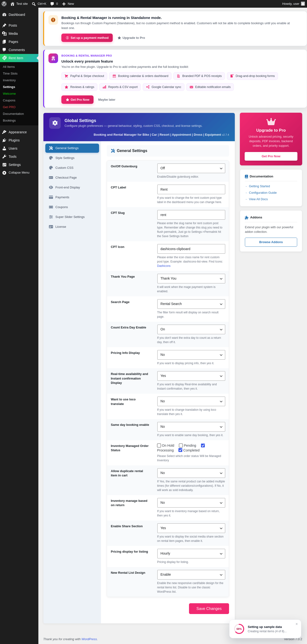Click Maybe later on the Pro banner
The width and height of the screenshot is (307, 644).
[x=107, y=100]
